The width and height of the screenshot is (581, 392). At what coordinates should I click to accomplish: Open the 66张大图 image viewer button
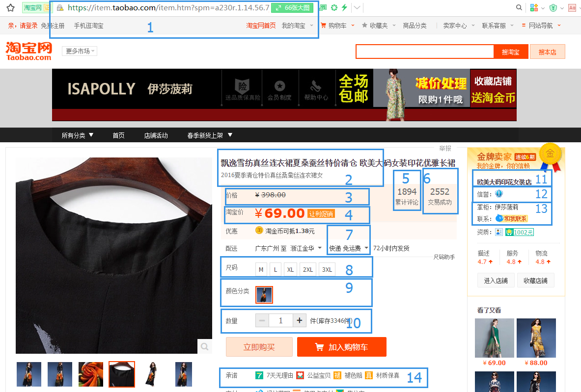point(292,7)
